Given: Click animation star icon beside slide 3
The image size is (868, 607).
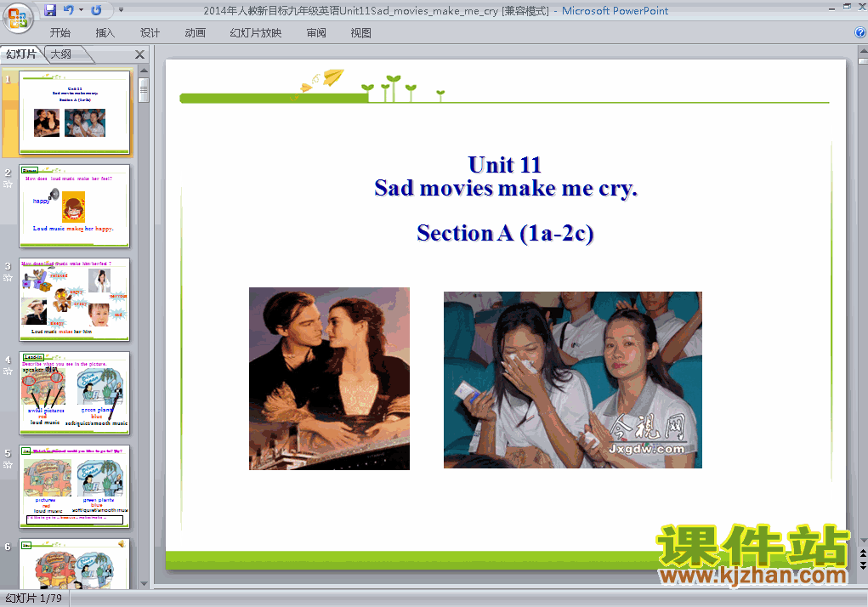Looking at the screenshot, I should (x=8, y=278).
